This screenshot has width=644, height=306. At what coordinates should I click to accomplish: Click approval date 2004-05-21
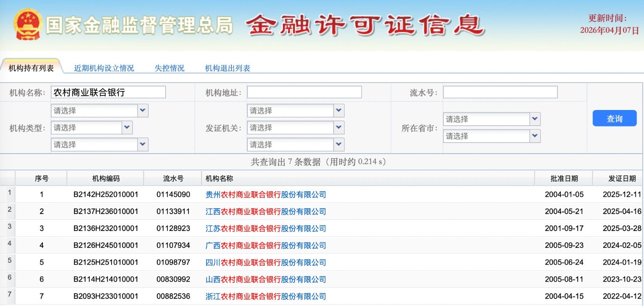tap(564, 211)
